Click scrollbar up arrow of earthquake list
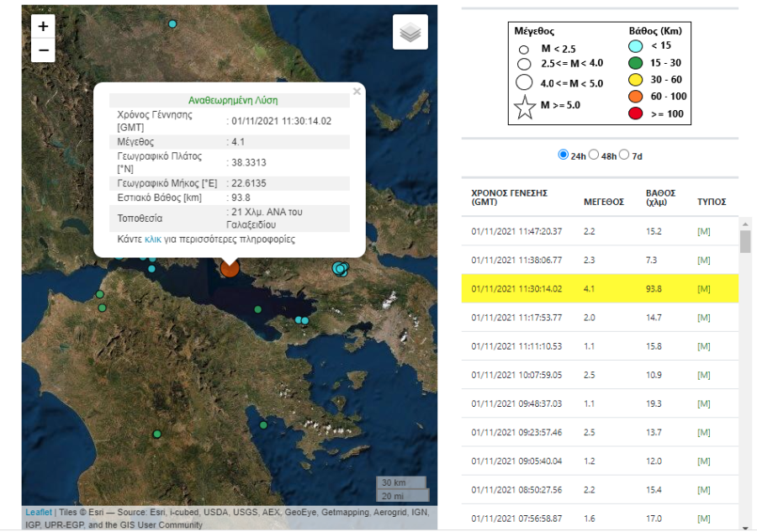 745,224
